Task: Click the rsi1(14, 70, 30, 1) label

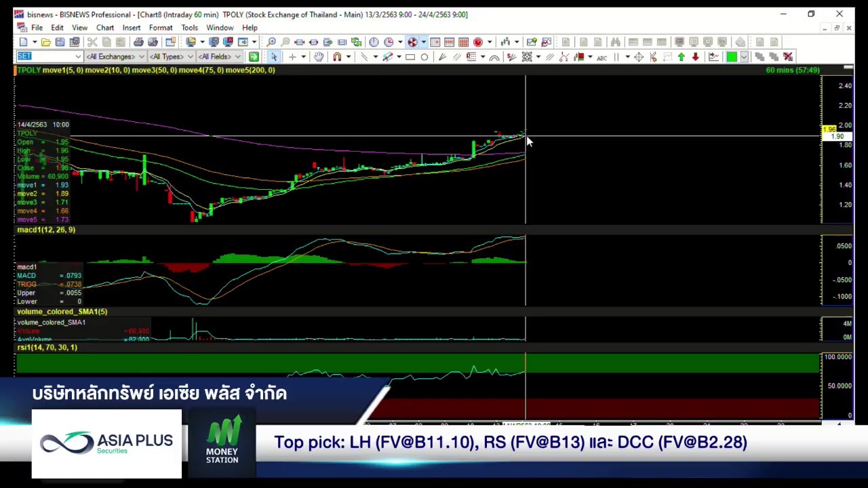Action: (47, 347)
